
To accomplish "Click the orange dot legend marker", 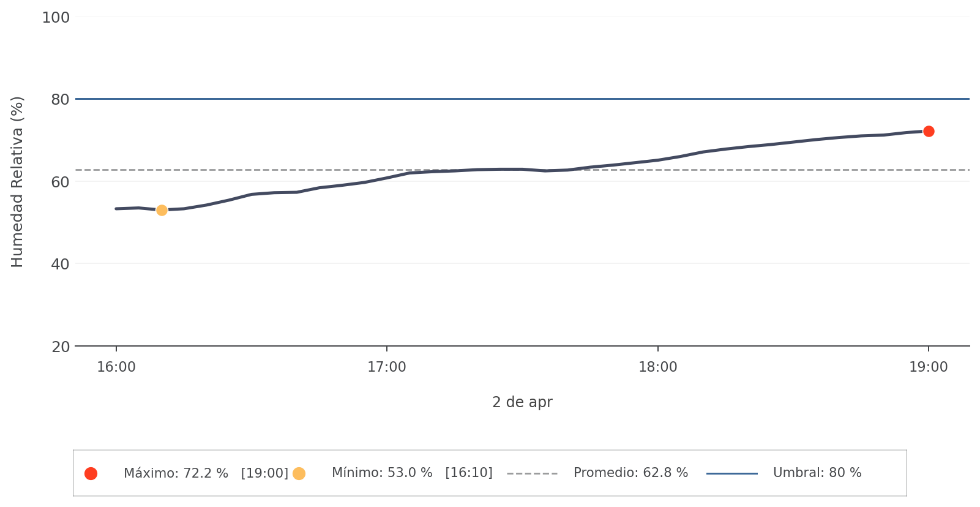I will coord(299,473).
